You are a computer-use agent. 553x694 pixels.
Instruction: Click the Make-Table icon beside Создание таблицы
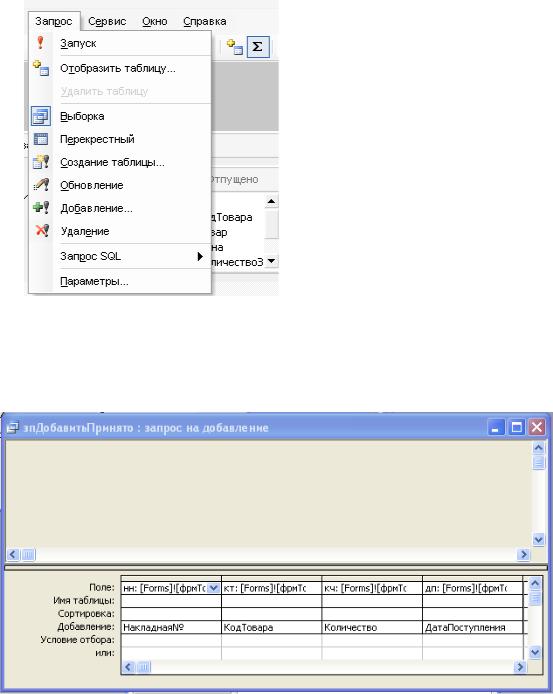click(x=41, y=162)
